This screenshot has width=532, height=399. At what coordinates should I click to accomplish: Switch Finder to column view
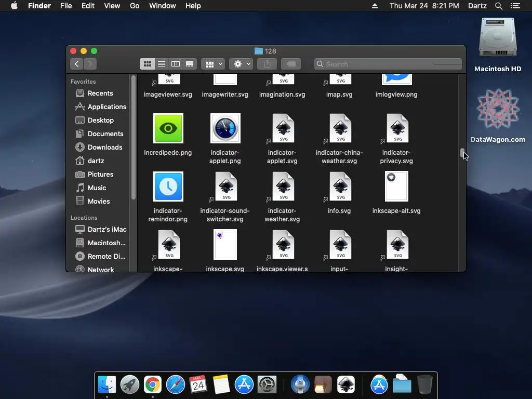(x=176, y=64)
